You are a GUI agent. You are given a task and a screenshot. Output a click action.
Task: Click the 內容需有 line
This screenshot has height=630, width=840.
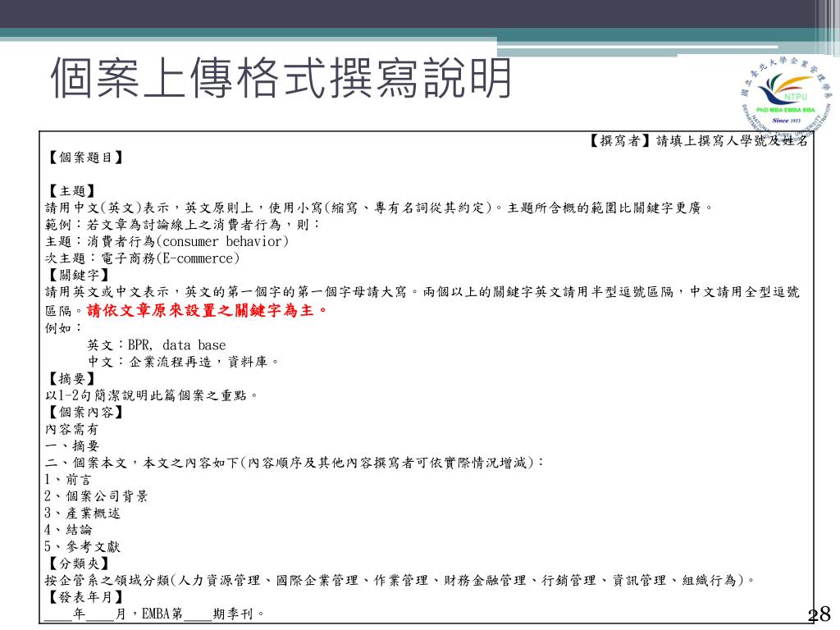[x=71, y=429]
